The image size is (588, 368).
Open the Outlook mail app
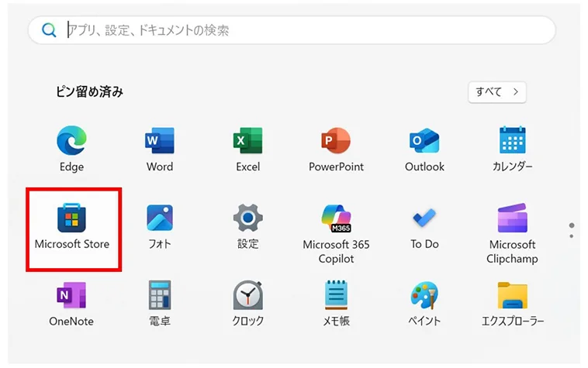[x=424, y=142]
